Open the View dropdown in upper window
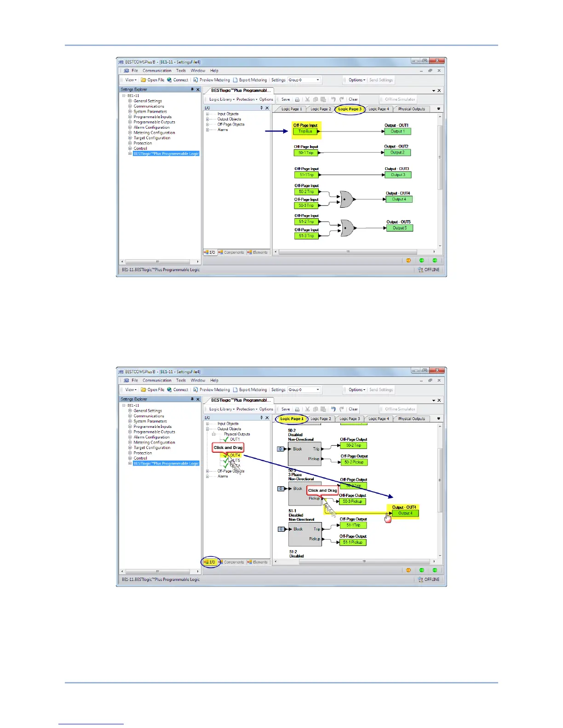This screenshot has height=728, width=563. (131, 80)
